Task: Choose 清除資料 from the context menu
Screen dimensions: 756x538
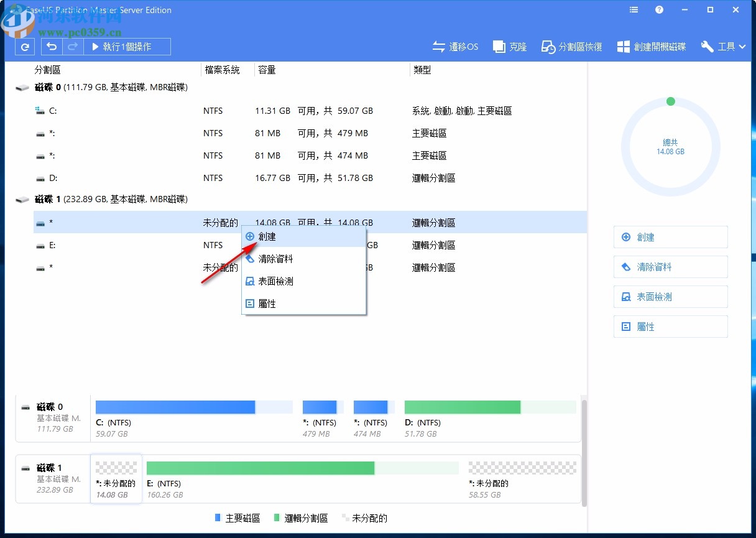Action: click(275, 258)
